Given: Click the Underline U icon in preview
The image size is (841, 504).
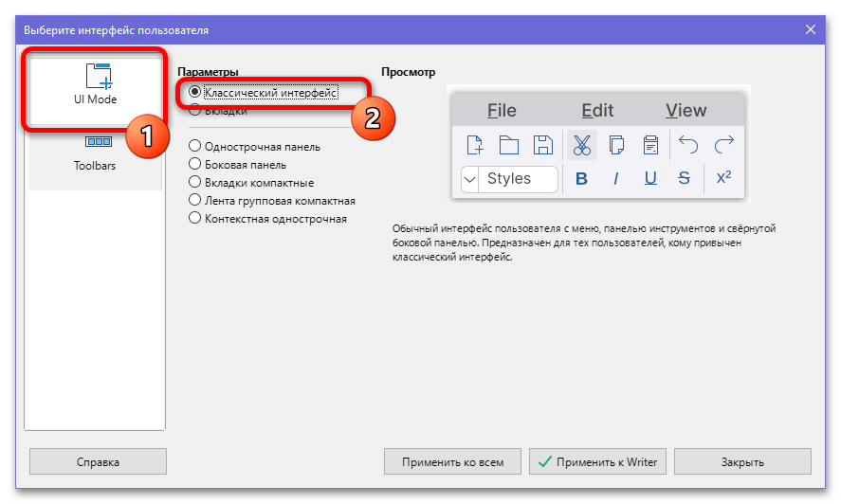Looking at the screenshot, I should pos(650,178).
